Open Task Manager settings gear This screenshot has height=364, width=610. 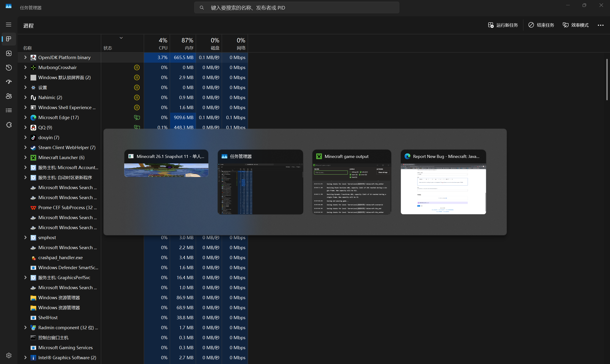(x=9, y=355)
